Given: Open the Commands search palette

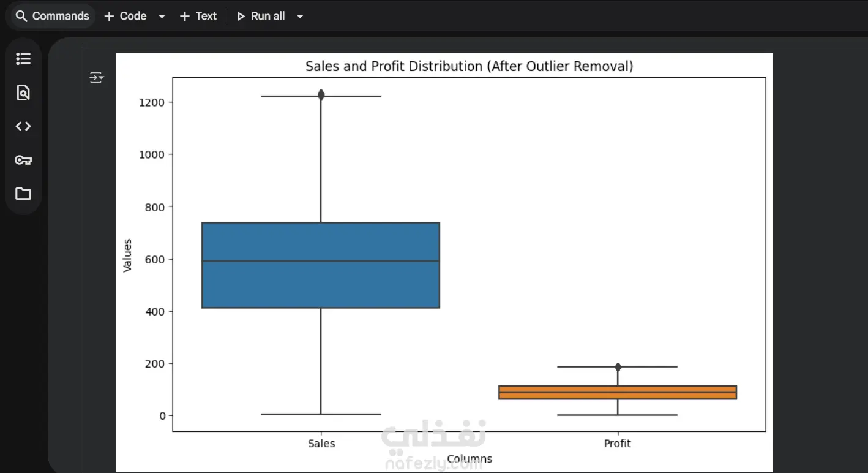Looking at the screenshot, I should click(53, 16).
